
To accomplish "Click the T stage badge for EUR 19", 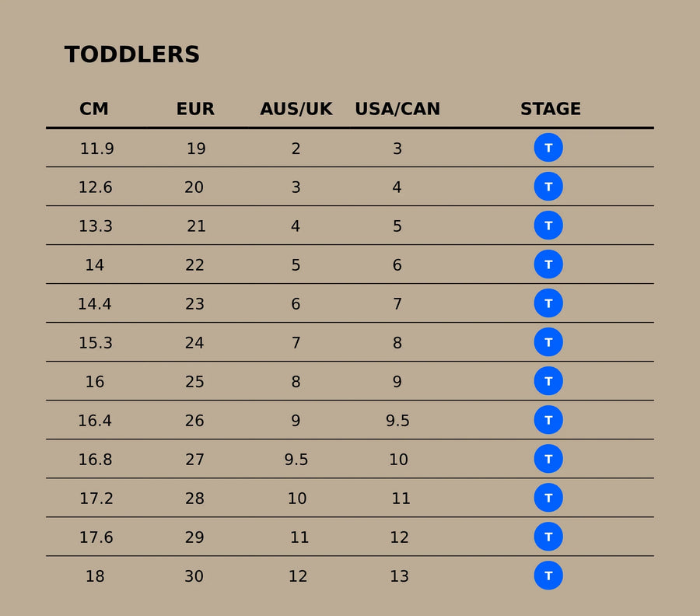I will (x=548, y=148).
